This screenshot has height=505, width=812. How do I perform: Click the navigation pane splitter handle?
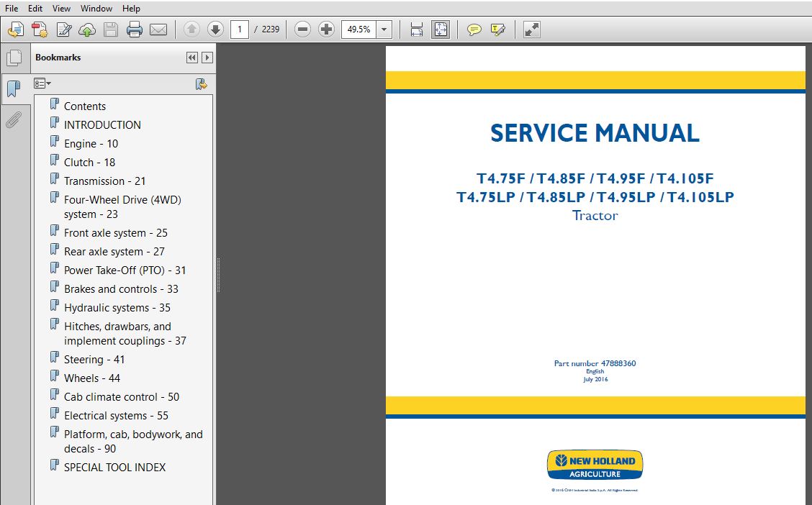pos(219,275)
